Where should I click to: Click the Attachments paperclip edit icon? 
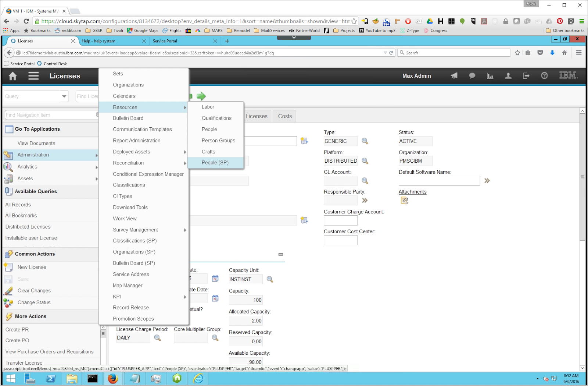[x=405, y=201]
